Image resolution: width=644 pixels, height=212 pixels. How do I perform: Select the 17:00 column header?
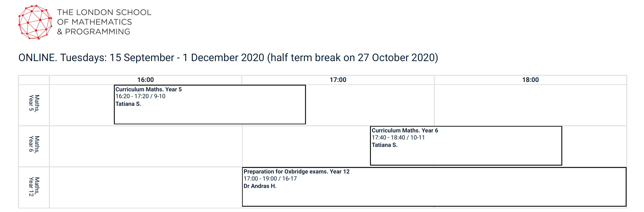(x=338, y=80)
